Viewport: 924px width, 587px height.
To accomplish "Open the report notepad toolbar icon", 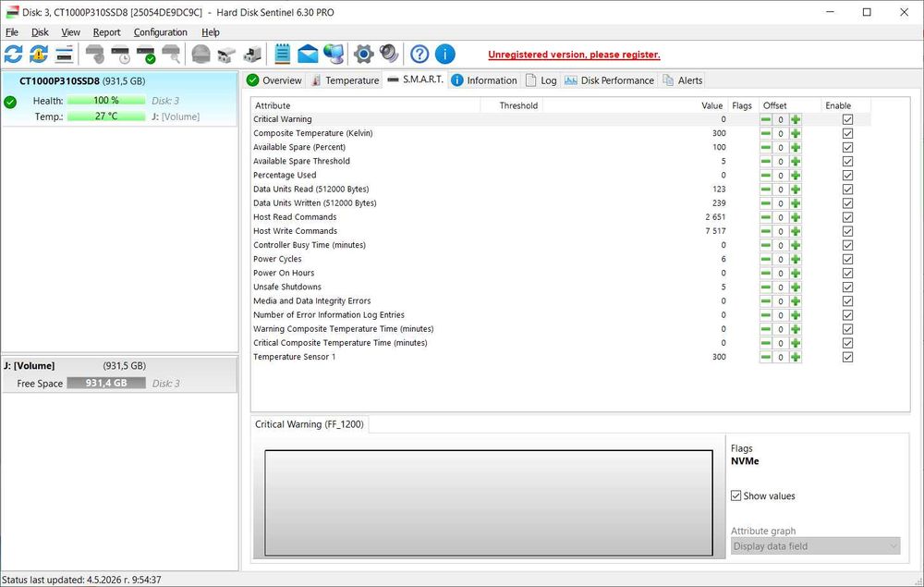I will (x=282, y=55).
